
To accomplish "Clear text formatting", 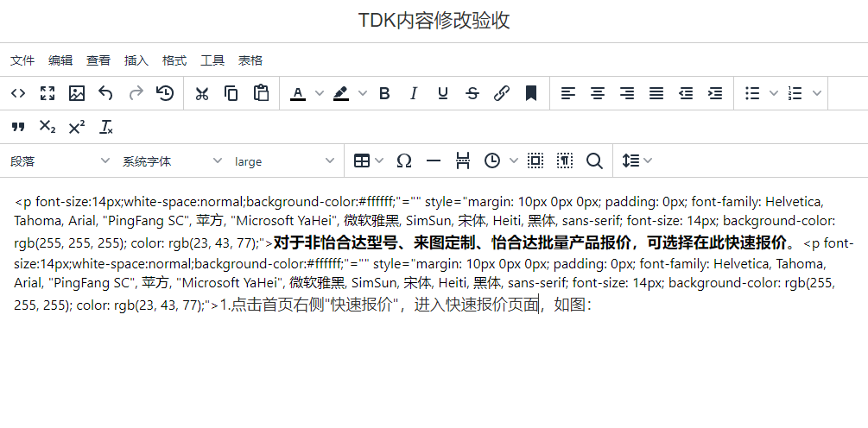I will click(105, 127).
